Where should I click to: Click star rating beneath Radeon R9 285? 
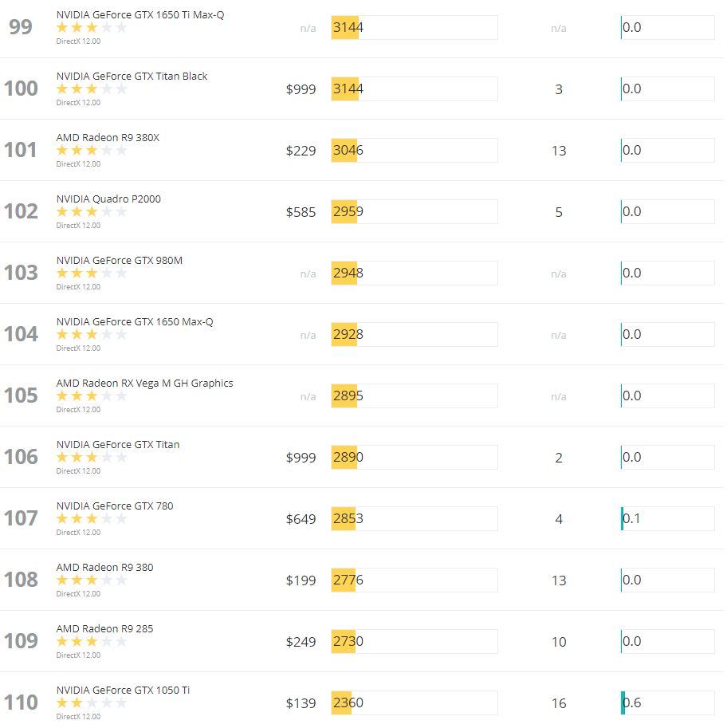92,642
